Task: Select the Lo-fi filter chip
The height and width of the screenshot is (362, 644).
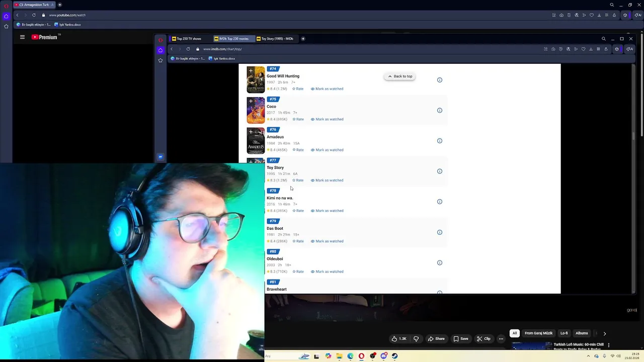Action: coord(564,333)
